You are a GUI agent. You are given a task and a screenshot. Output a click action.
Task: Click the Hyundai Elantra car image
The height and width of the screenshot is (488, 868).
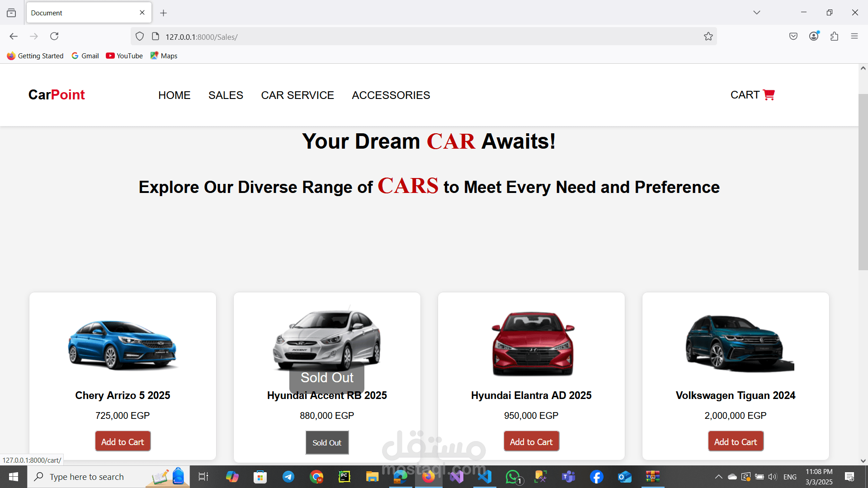coord(532,343)
